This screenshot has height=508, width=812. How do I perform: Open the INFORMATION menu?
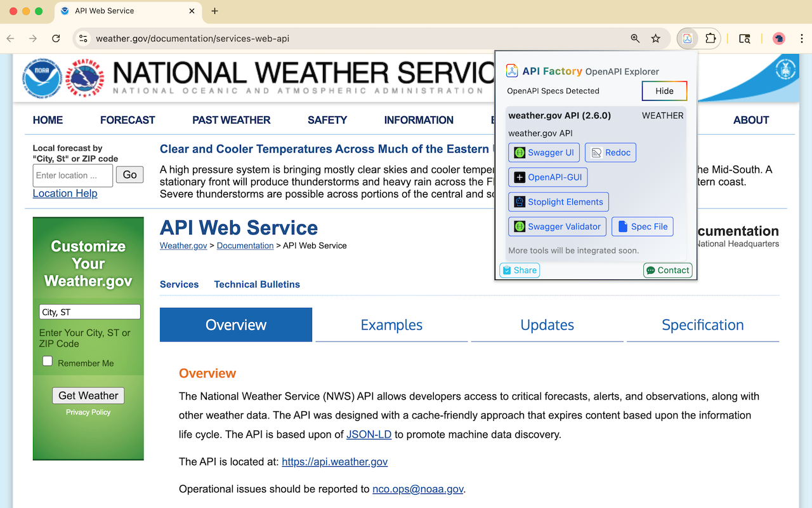(419, 120)
